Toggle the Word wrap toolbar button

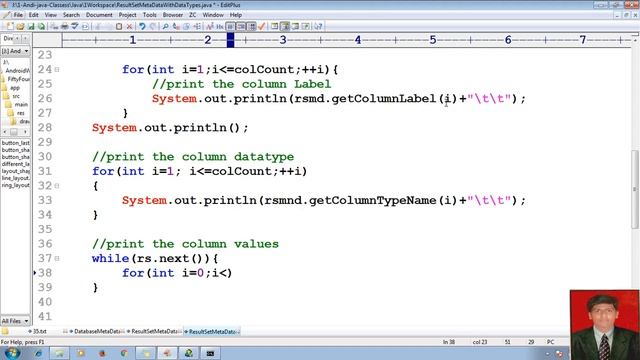[231, 27]
